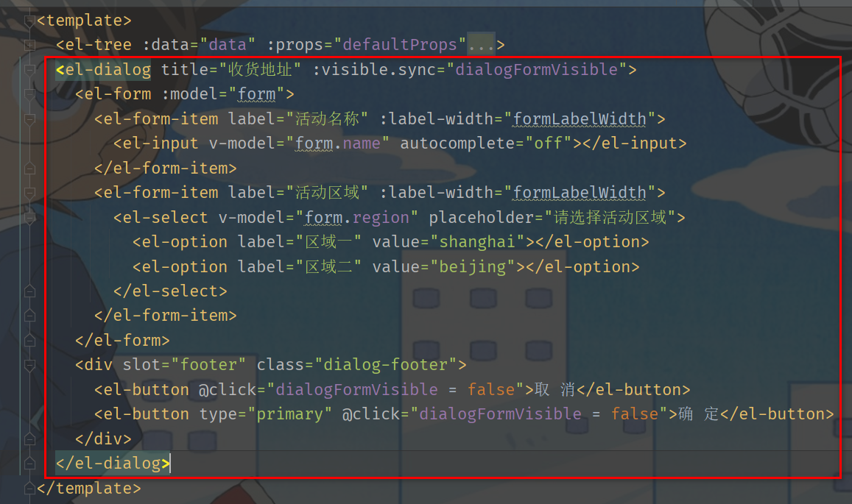Click the "beijing" option value

tap(472, 266)
